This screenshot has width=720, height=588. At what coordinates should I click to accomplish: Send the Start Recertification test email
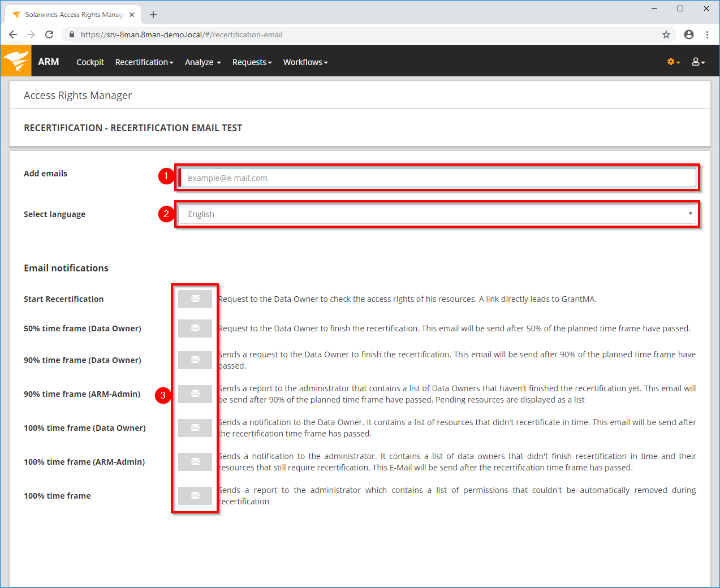click(x=195, y=299)
